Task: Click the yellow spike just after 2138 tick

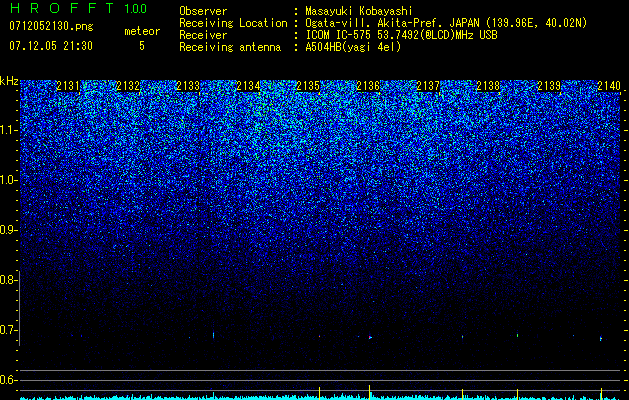Action: [x=517, y=394]
